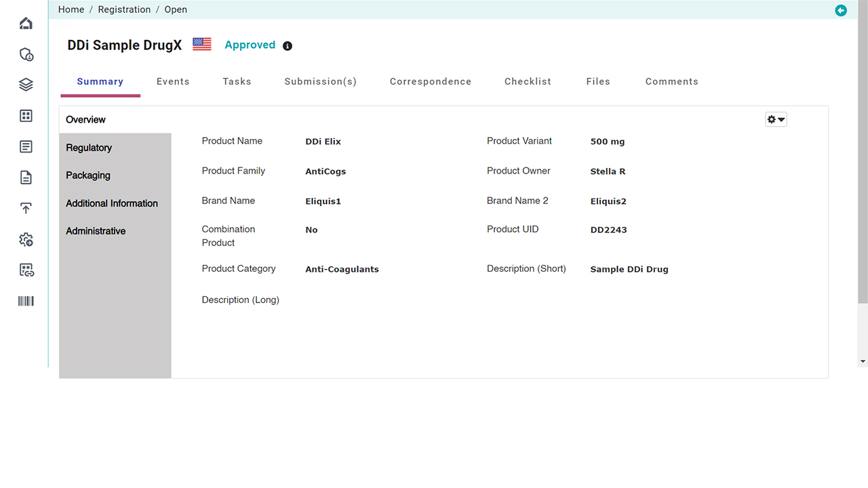Viewport: 868px width, 488px height.
Task: Click the stacked layers sidebar icon
Action: pos(26,85)
